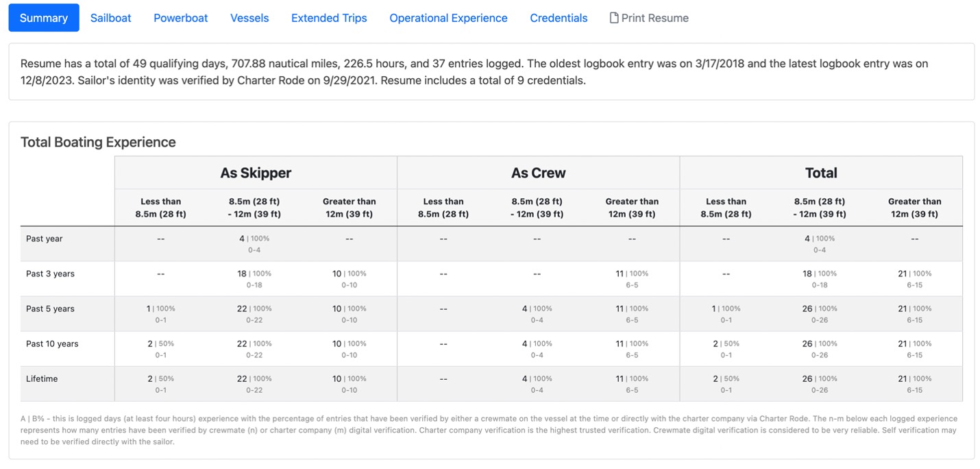Click Past year Total '4 | 100%' cell

point(820,243)
